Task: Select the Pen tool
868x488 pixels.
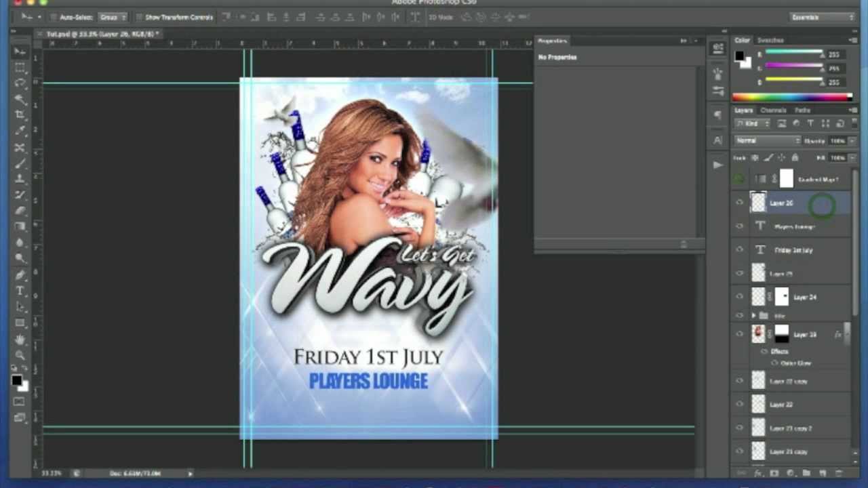Action: [x=20, y=275]
